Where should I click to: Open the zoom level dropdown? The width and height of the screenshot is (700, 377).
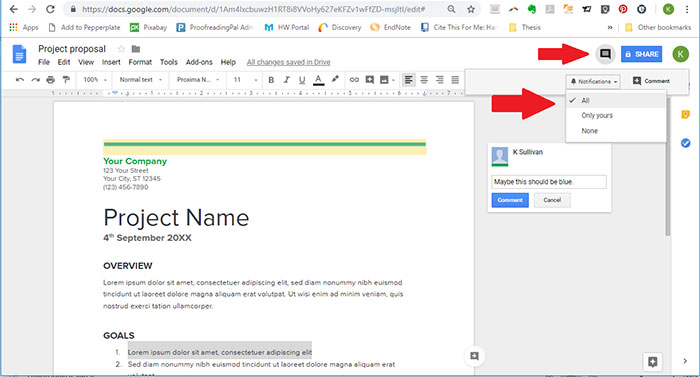95,80
